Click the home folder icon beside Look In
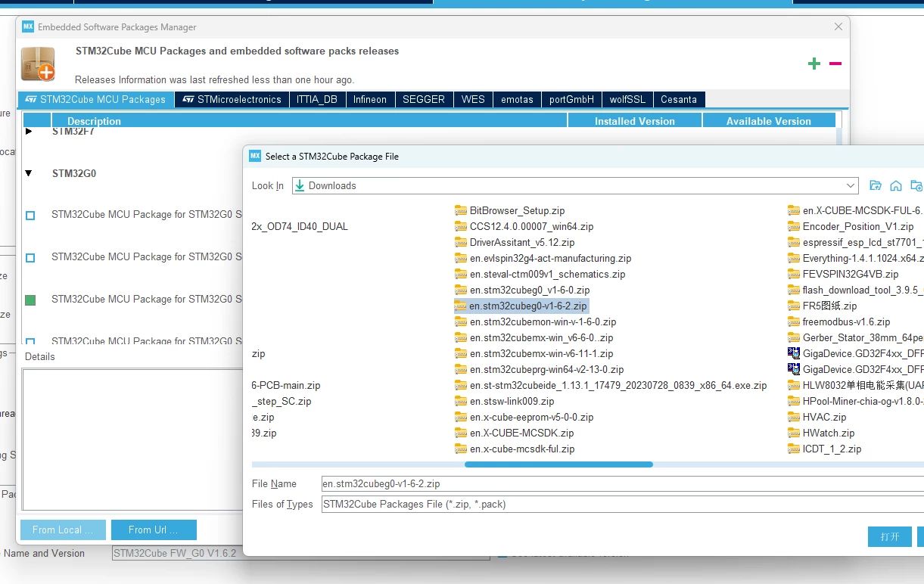Image resolution: width=924 pixels, height=584 pixels. (896, 185)
